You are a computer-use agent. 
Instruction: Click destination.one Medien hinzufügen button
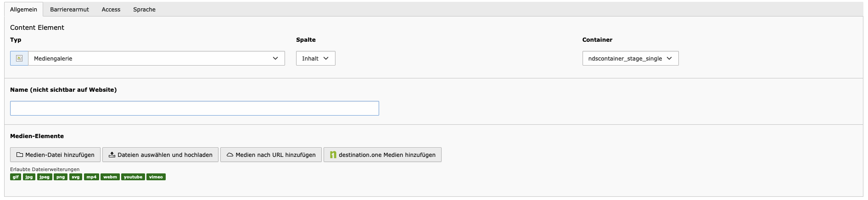[382, 155]
